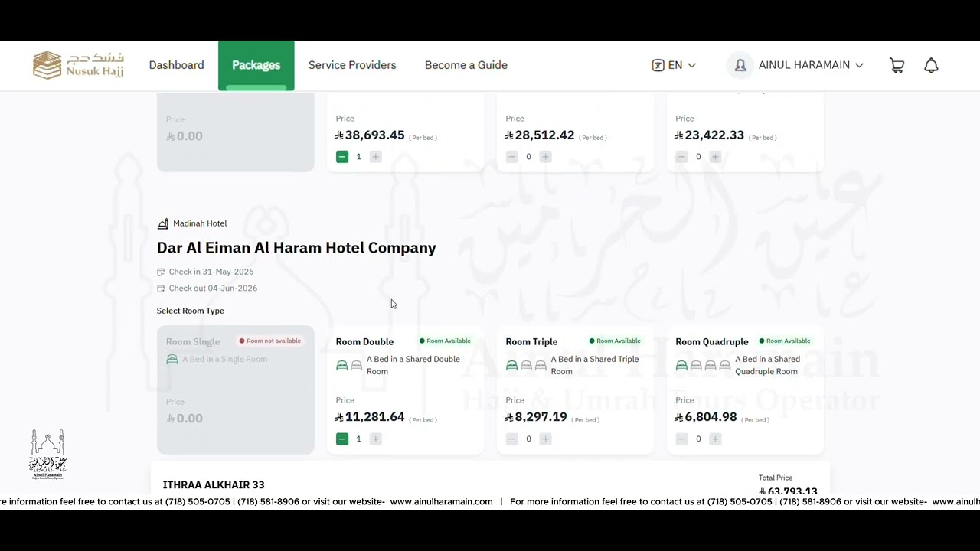Viewport: 980px width, 551px height.
Task: Click the user avatar icon
Action: tap(740, 65)
